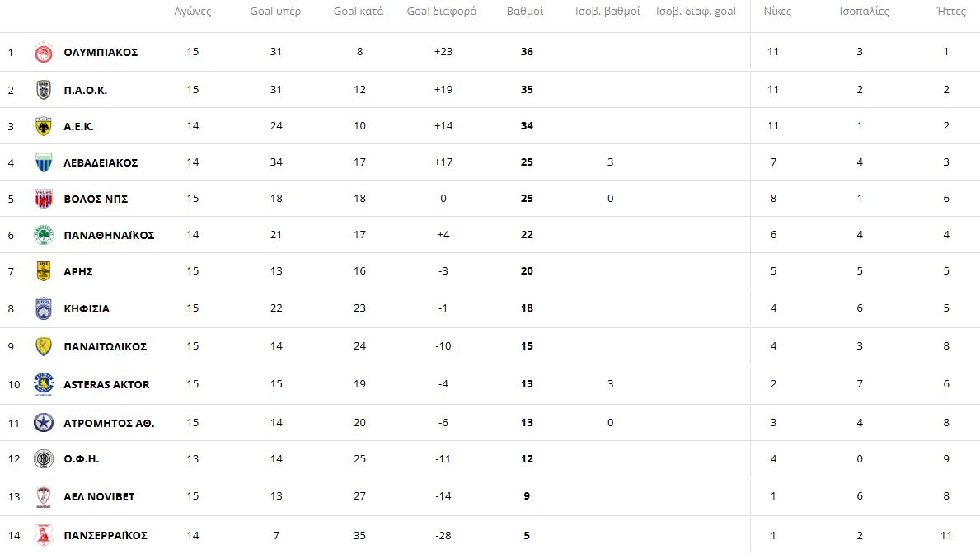Screen dimensions: 980x554
Task: Click the O.F.I. club crest
Action: (x=44, y=459)
